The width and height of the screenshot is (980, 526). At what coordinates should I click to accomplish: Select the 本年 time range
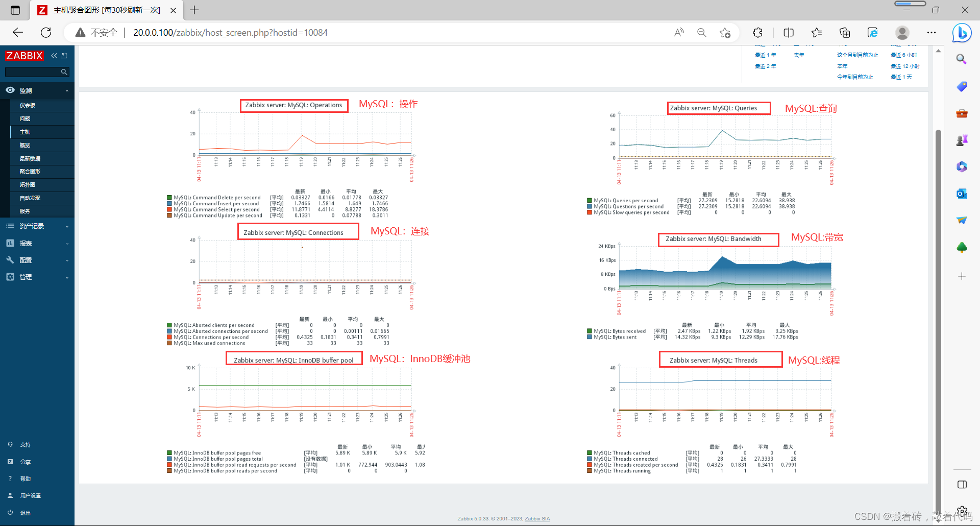pyautogui.click(x=842, y=66)
